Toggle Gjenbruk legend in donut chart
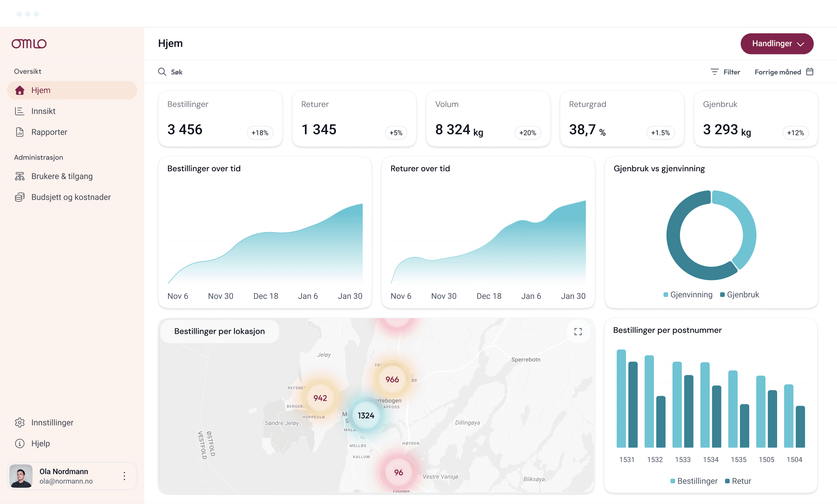The image size is (837, 504). point(740,294)
